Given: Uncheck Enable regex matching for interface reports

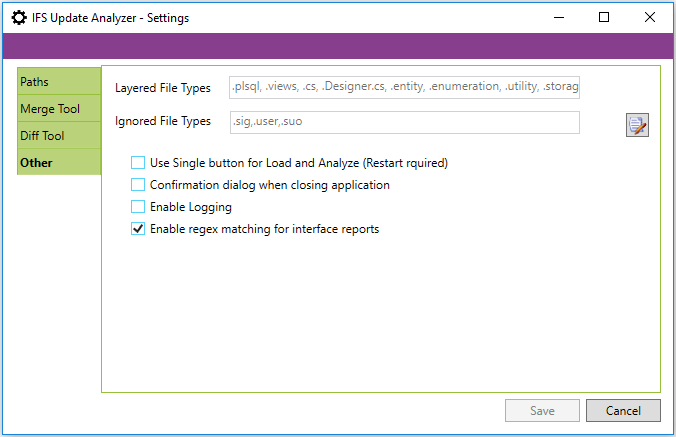Looking at the screenshot, I should [x=138, y=228].
